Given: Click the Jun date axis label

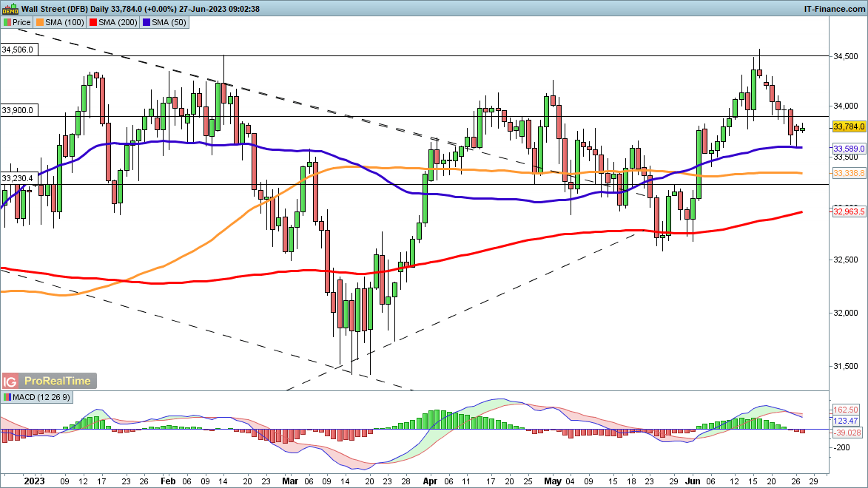Looking at the screenshot, I should coord(693,481).
